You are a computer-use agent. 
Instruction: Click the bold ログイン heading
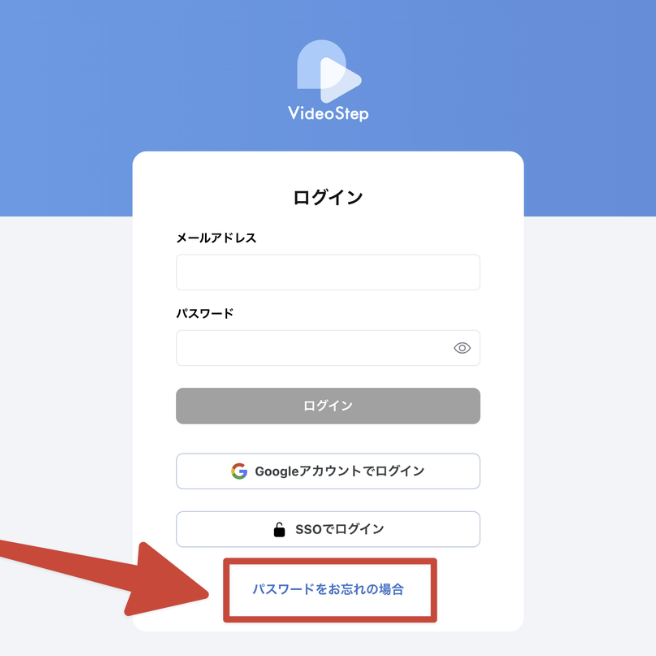pos(328,197)
